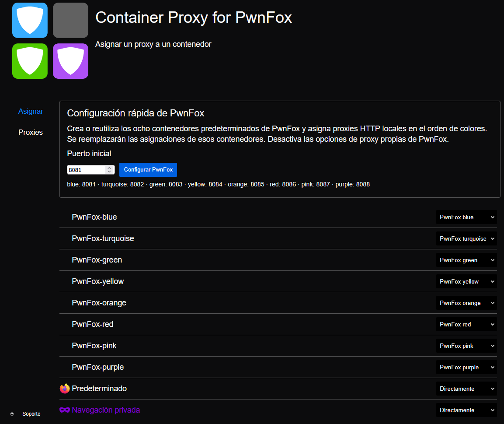This screenshot has width=504, height=424.
Task: Open the Asignar section
Action: pos(31,111)
